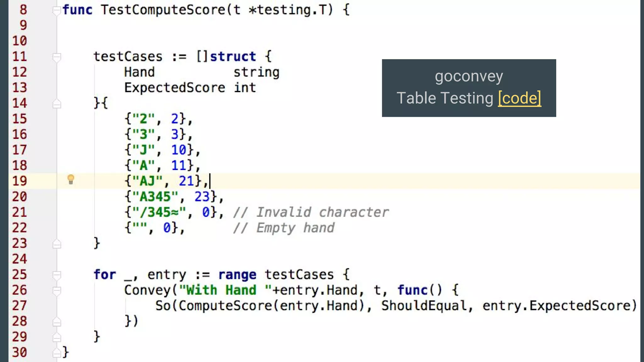Click entry.ExpectedScore on line 27

557,305
